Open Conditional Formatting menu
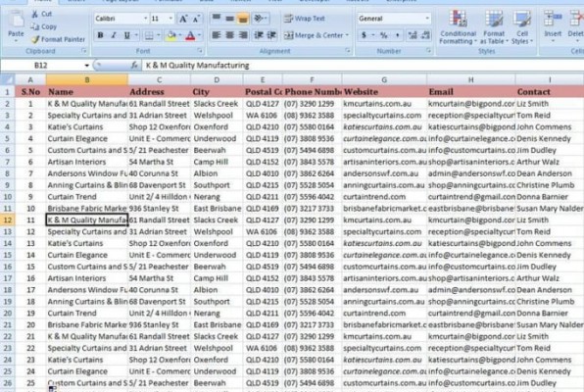 pyautogui.click(x=458, y=26)
